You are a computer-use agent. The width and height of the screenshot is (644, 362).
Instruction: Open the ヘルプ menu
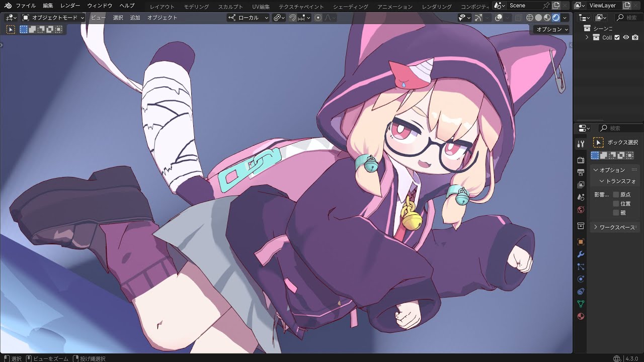pyautogui.click(x=127, y=6)
